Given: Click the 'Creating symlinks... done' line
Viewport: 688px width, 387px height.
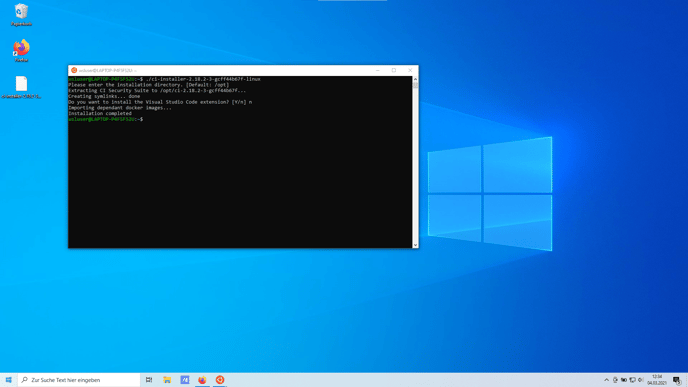Looking at the screenshot, I should tap(104, 96).
